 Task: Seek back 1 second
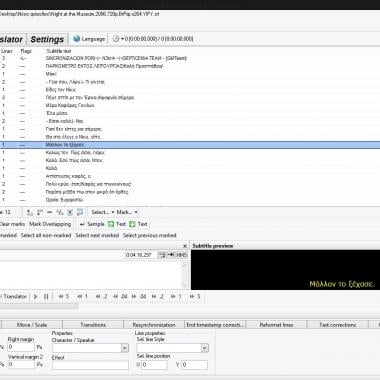tap(82, 297)
